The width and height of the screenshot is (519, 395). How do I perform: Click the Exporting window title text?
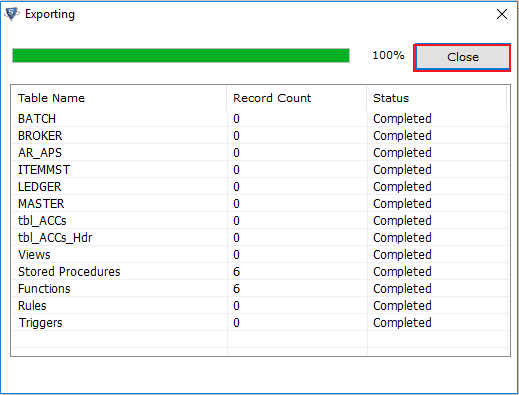(x=50, y=14)
